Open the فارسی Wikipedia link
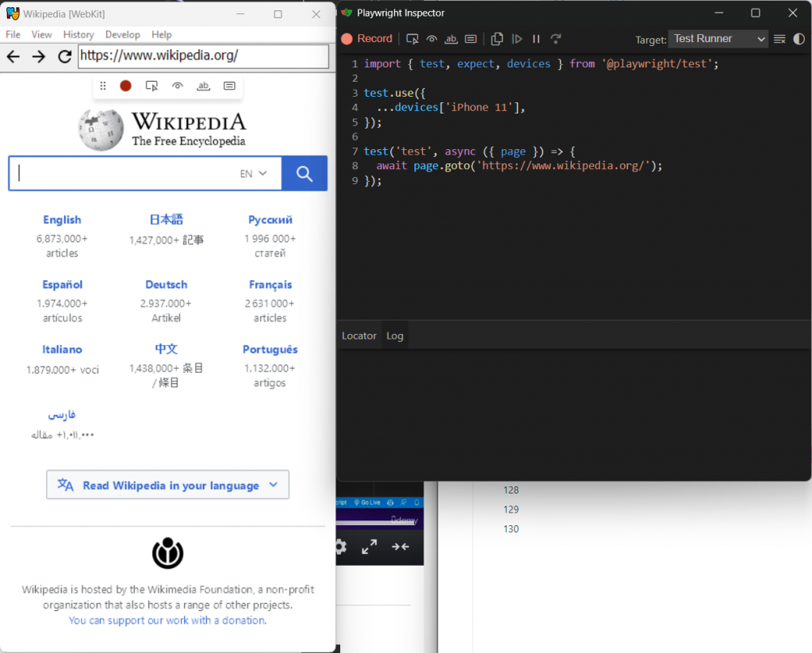 pyautogui.click(x=62, y=415)
